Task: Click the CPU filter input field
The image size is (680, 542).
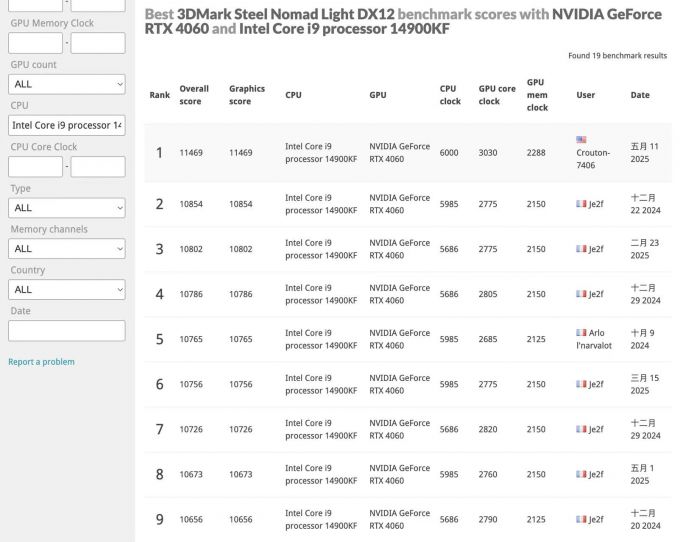Action: click(67, 125)
